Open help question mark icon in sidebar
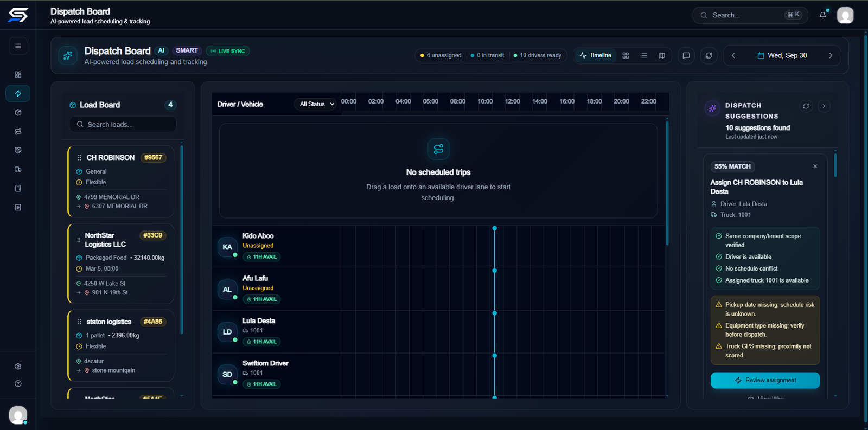Screen dimensions: 868x430 [x=18, y=383]
